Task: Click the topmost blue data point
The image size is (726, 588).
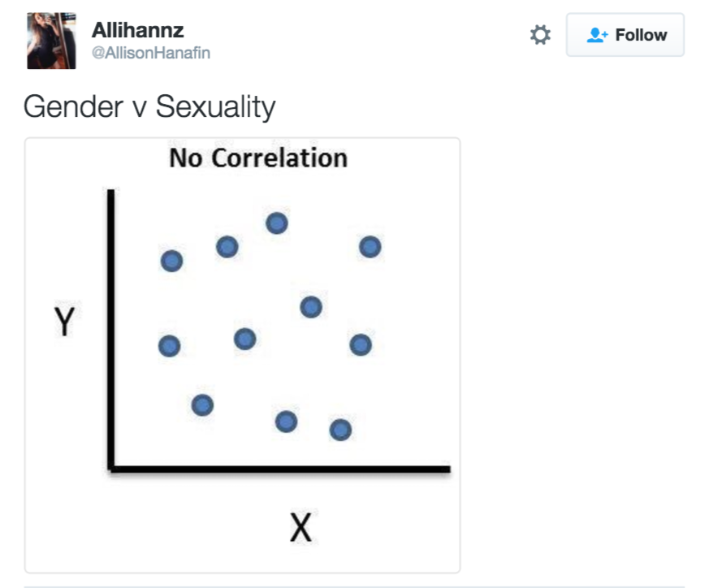Action: tap(277, 223)
